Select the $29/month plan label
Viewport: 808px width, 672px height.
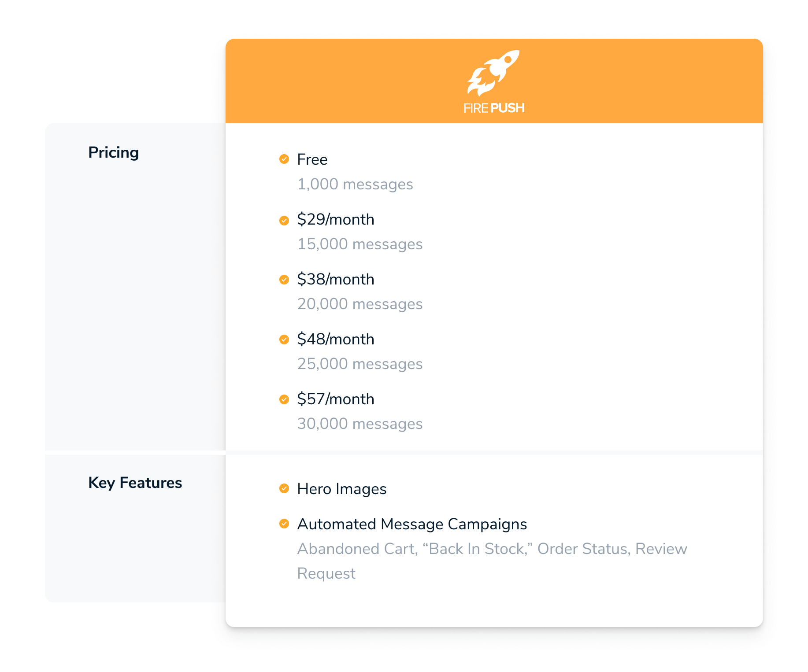[x=336, y=219]
